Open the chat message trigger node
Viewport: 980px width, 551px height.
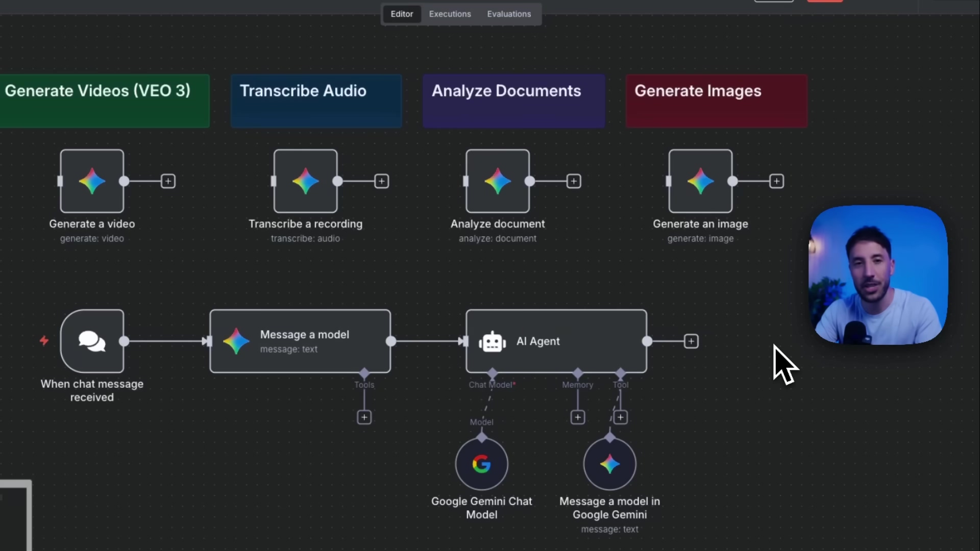92,341
